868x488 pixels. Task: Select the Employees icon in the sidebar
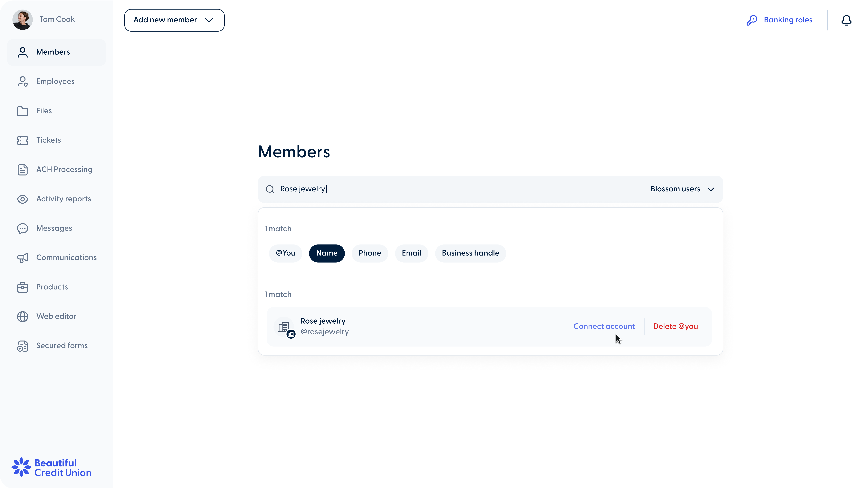(x=22, y=81)
